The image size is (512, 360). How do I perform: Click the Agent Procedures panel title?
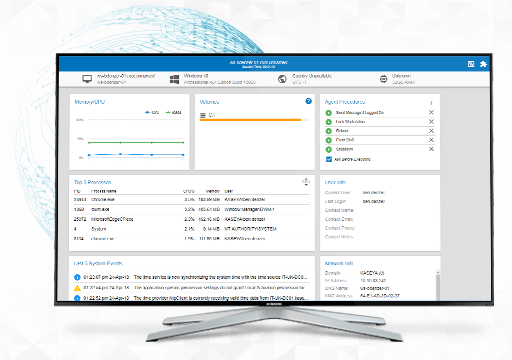pos(345,102)
